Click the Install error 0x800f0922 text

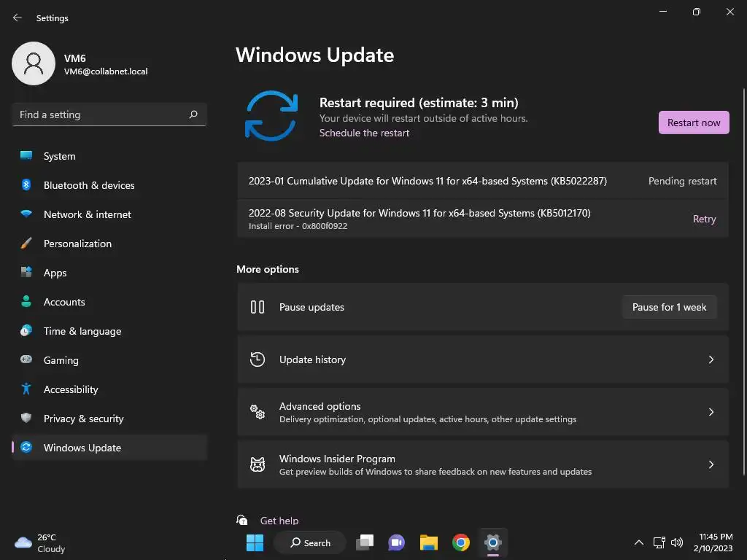298,226
